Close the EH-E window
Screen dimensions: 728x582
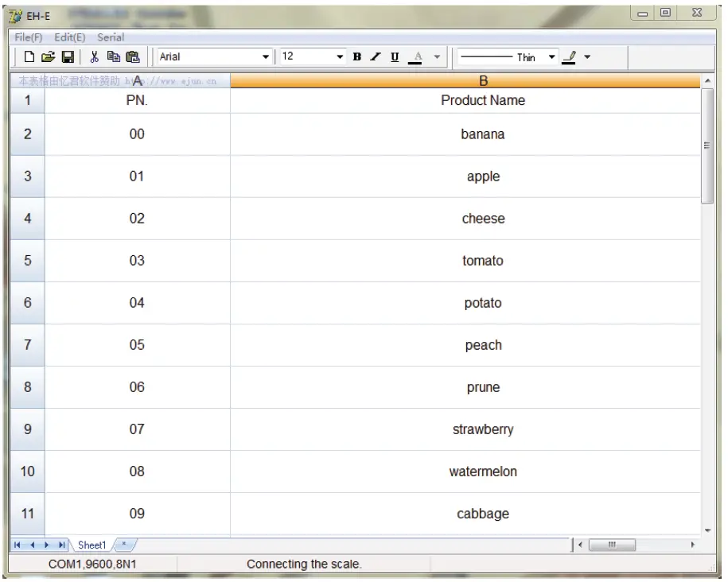click(x=697, y=13)
